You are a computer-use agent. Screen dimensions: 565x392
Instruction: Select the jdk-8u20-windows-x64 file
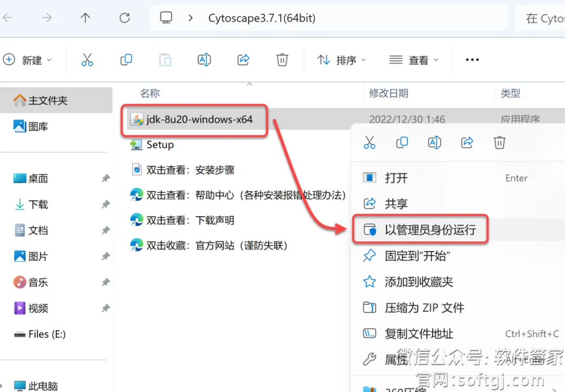pyautogui.click(x=200, y=119)
